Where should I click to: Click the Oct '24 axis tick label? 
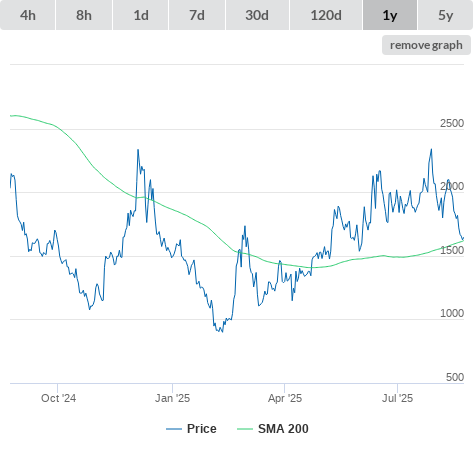58,398
